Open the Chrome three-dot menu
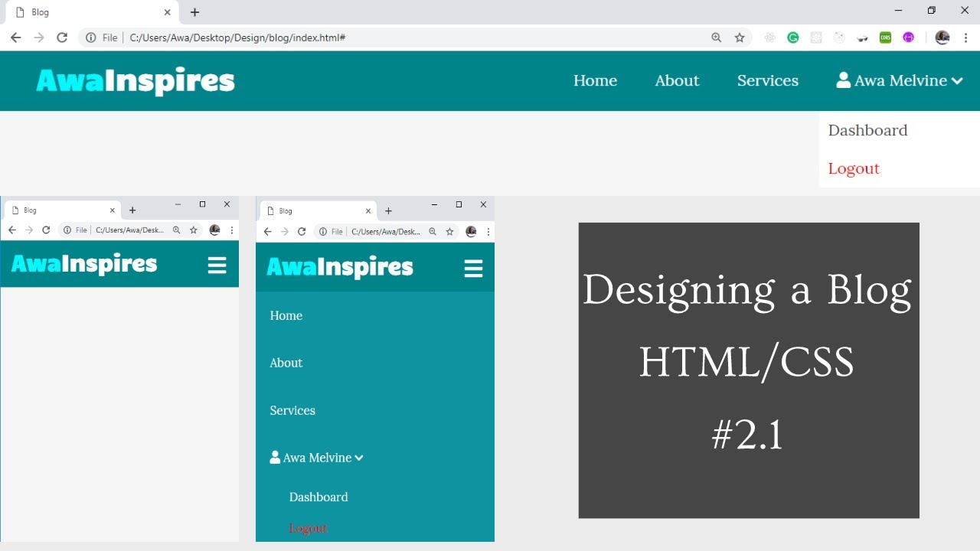This screenshot has height=551, width=980. (966, 37)
